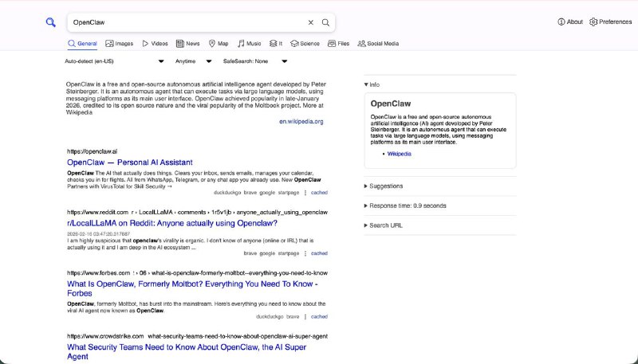The height and width of the screenshot is (364, 638).
Task: Open the Auto-detect language dropdown
Action: click(114, 61)
